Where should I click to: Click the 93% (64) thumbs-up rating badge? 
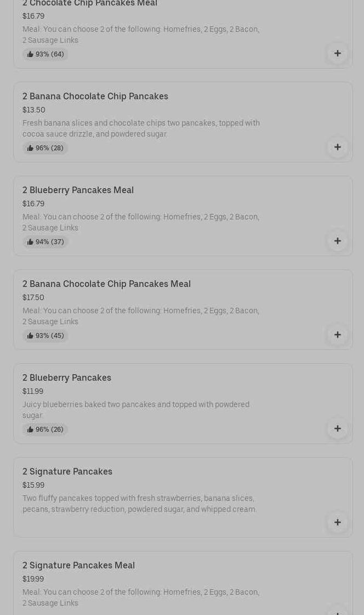point(46,54)
